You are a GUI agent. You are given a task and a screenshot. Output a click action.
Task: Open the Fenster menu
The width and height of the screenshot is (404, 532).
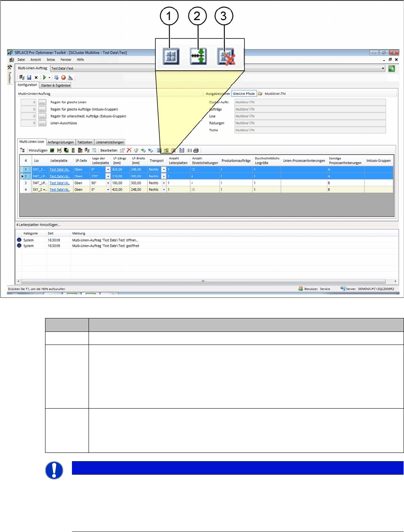66,60
